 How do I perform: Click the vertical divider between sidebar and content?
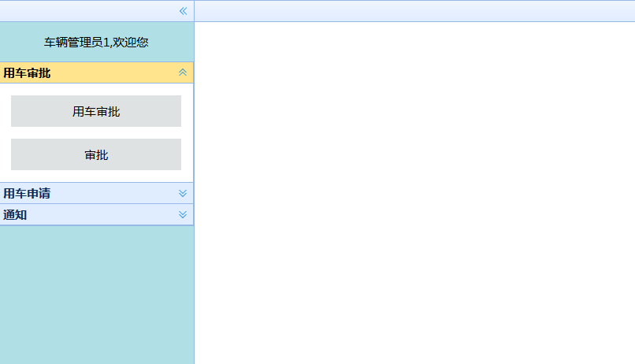[x=195, y=193]
